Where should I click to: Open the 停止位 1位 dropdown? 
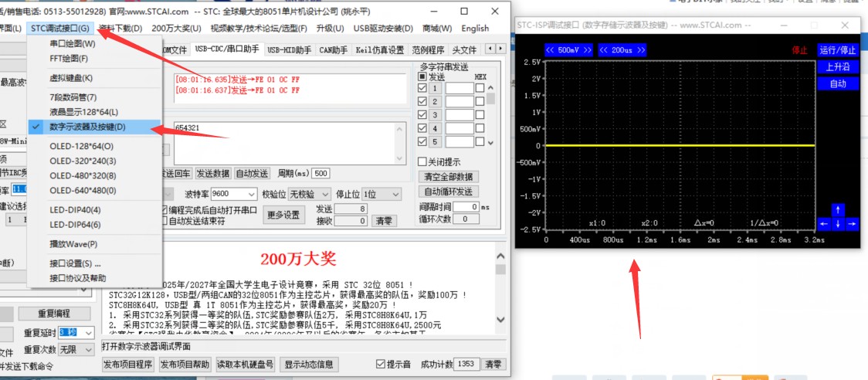coord(395,195)
